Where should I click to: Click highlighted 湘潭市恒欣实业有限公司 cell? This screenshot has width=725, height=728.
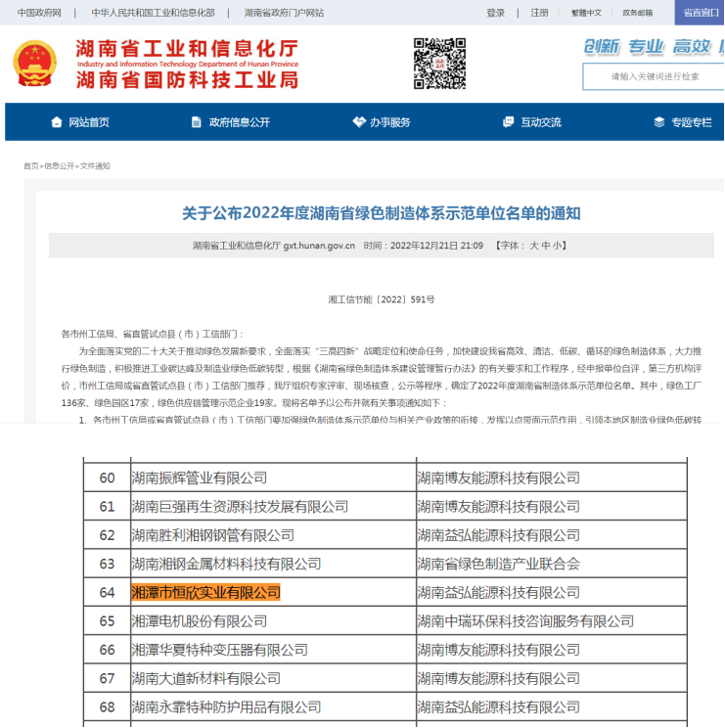(x=205, y=592)
